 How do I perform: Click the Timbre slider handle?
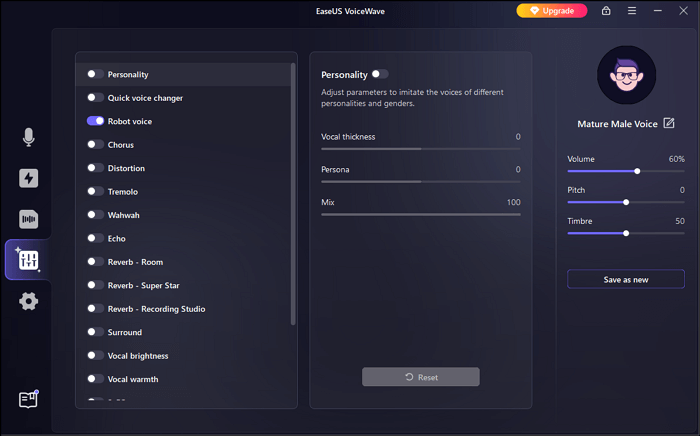626,233
